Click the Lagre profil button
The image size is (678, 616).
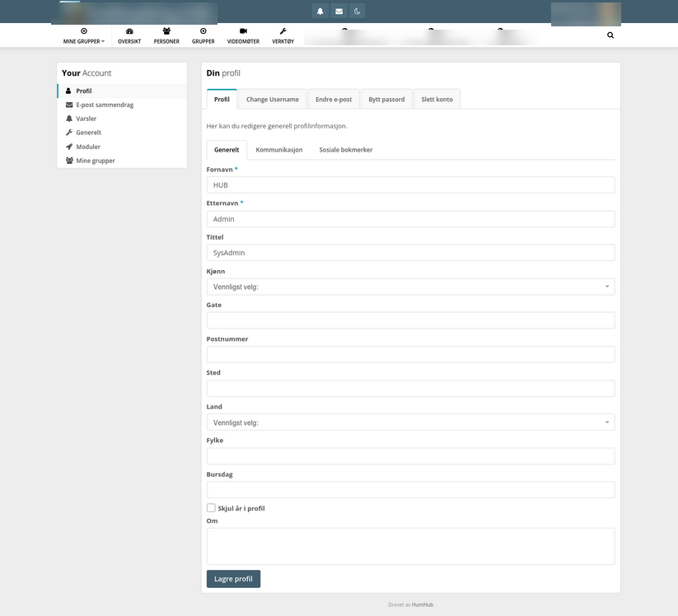(x=233, y=579)
